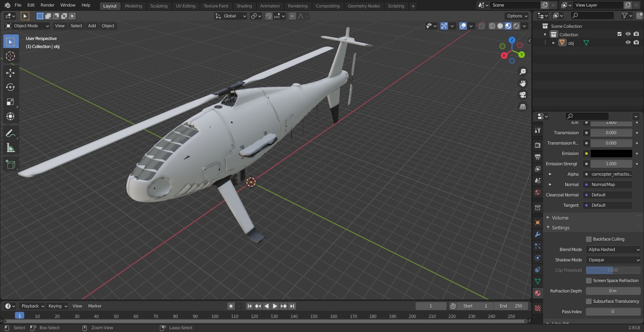Click Emission Strength value field
The height and width of the screenshot is (332, 644).
coord(611,164)
